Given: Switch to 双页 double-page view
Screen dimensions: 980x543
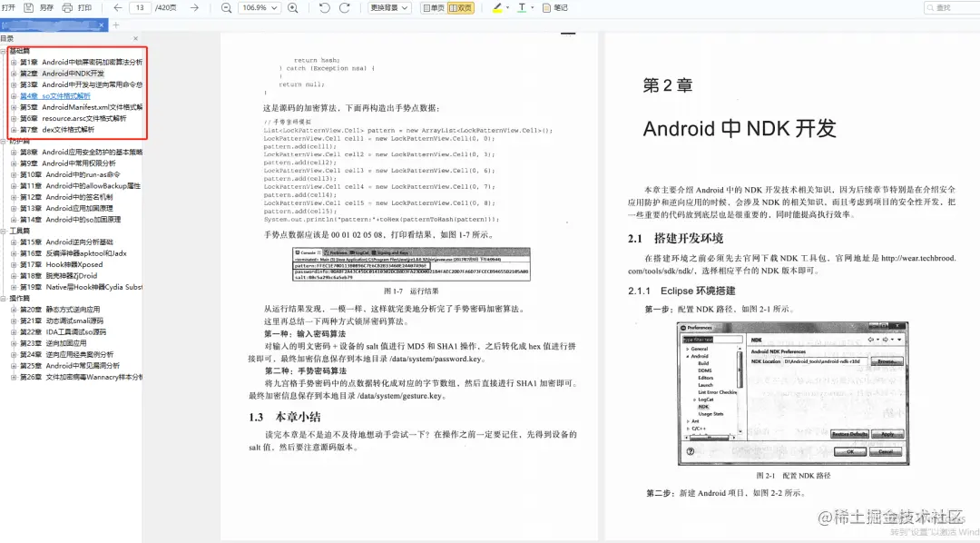Looking at the screenshot, I should (461, 7).
